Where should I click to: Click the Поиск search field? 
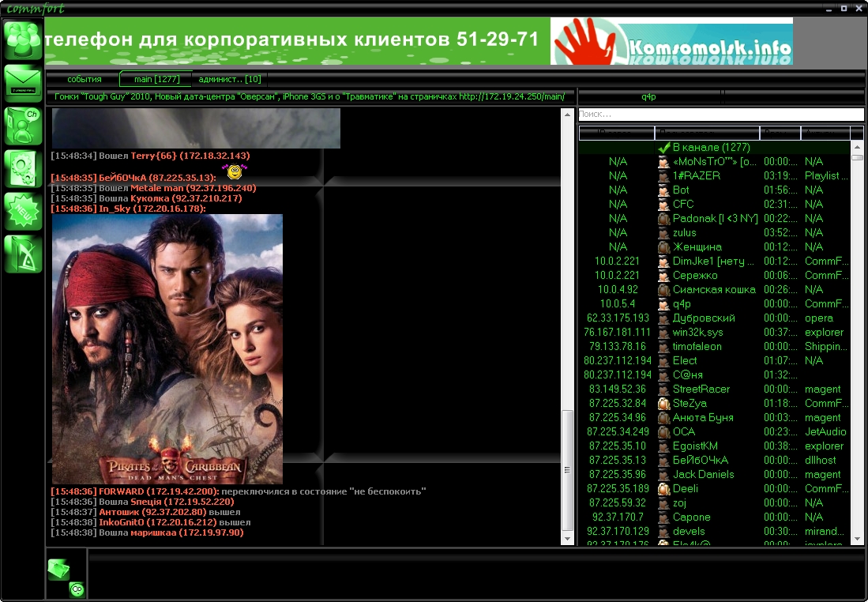(720, 115)
